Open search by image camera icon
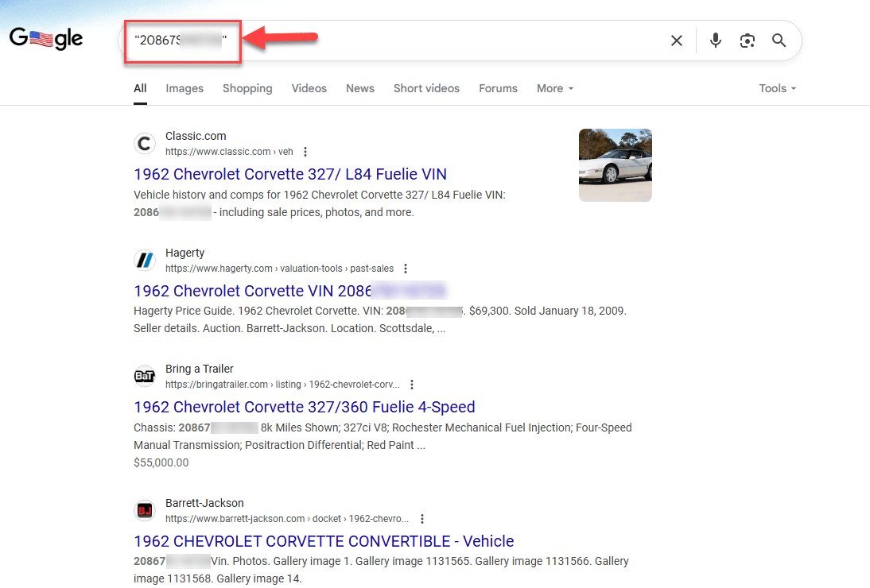This screenshot has width=870, height=588. pyautogui.click(x=748, y=41)
